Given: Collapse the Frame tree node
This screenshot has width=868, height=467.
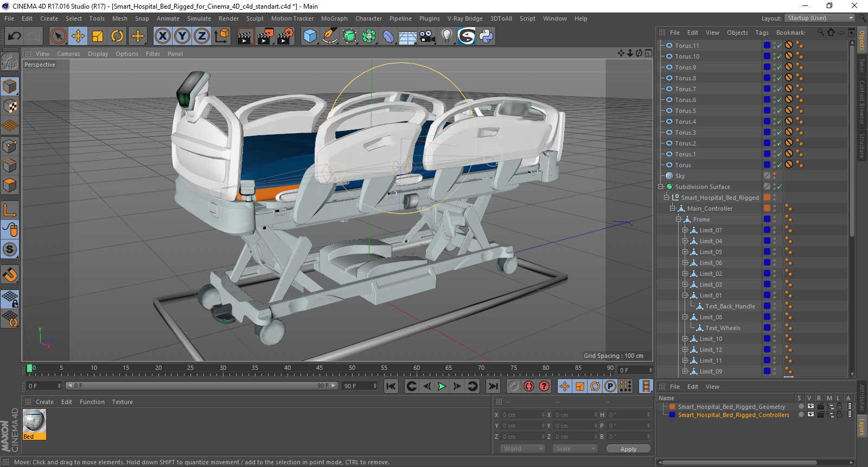Looking at the screenshot, I should tap(679, 219).
